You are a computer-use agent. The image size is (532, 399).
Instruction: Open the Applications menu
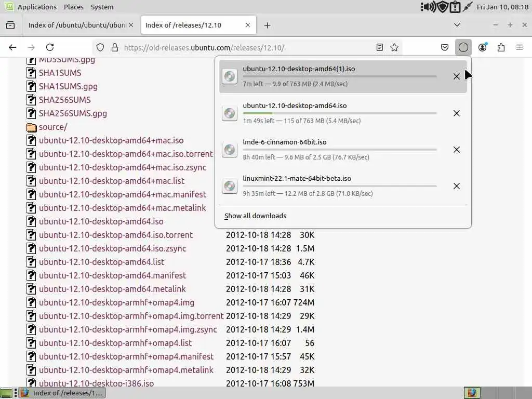point(37,7)
